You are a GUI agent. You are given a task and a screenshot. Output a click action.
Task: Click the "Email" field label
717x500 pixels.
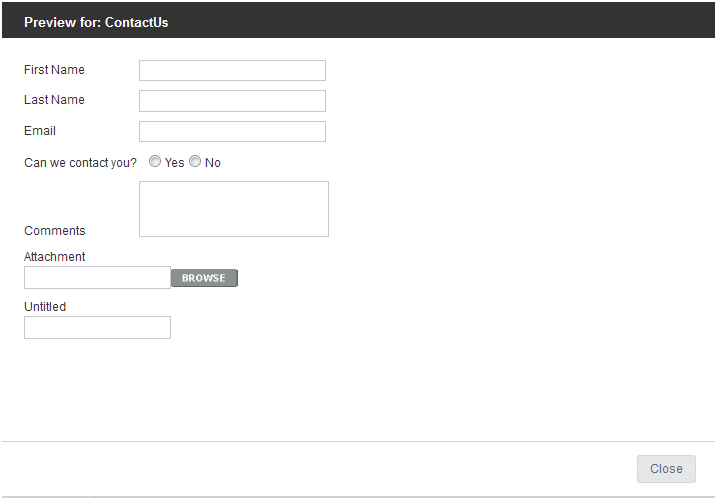click(x=40, y=131)
